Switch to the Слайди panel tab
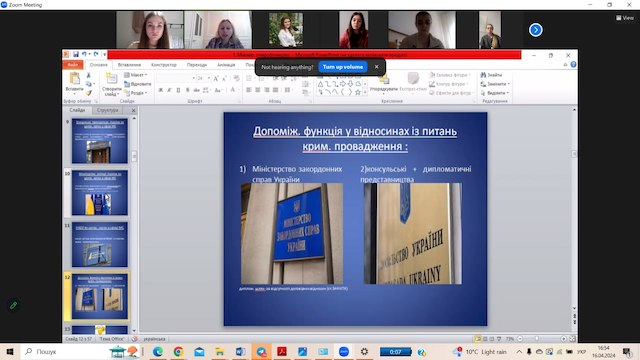This screenshot has width=640, height=360. (77, 110)
